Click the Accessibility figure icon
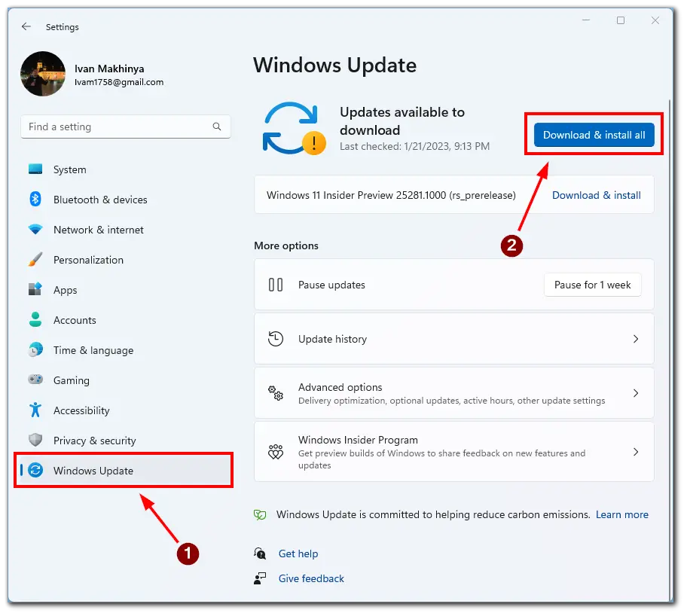The height and width of the screenshot is (616, 687). tap(35, 410)
